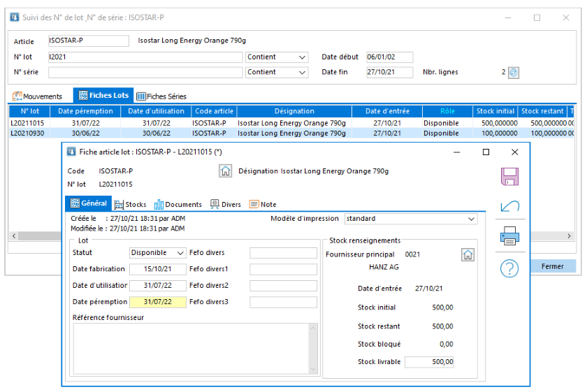
Task: Switch to the Mouvements tab
Action: tap(38, 96)
